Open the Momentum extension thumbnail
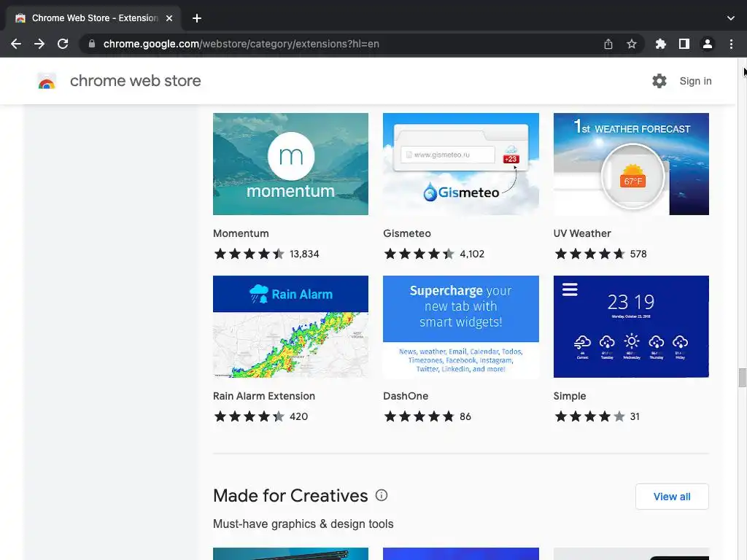The width and height of the screenshot is (747, 560). tap(290, 164)
